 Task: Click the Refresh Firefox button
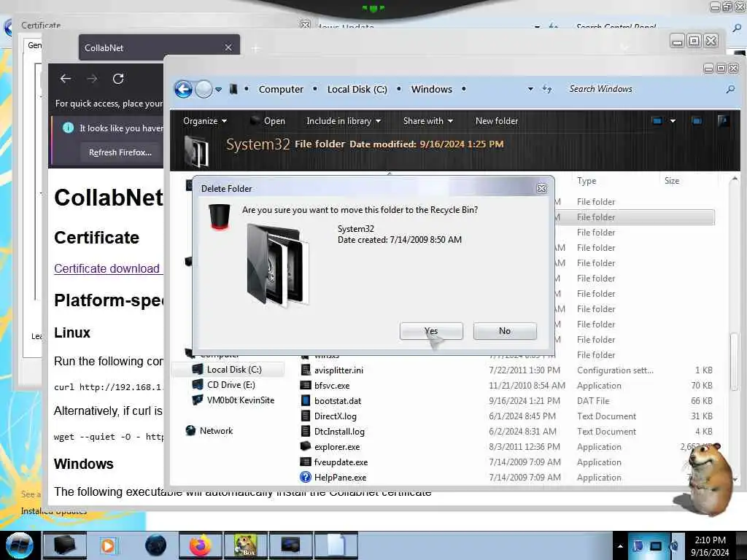click(x=120, y=152)
